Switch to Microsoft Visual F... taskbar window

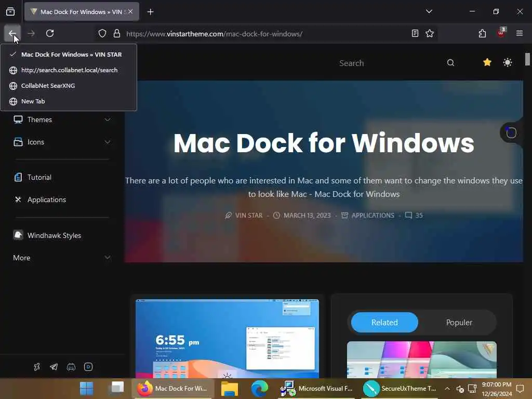coord(316,389)
